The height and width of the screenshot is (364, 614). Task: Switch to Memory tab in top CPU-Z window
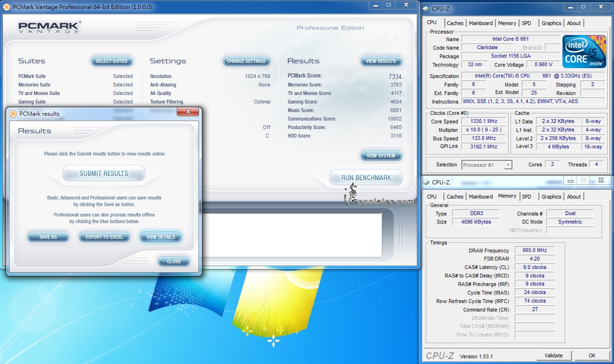pos(507,23)
